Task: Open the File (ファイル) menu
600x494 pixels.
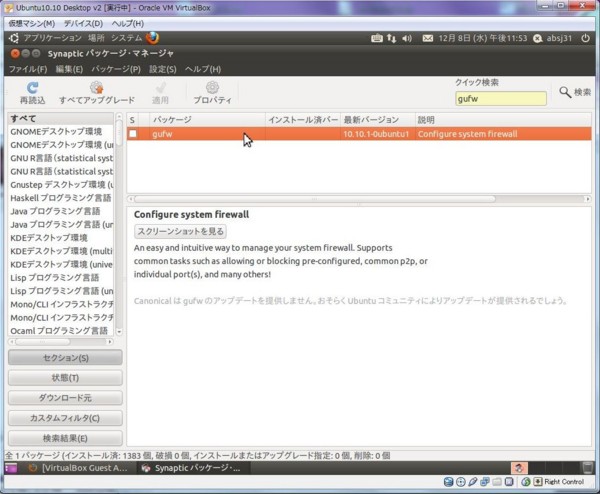Action: click(x=28, y=69)
